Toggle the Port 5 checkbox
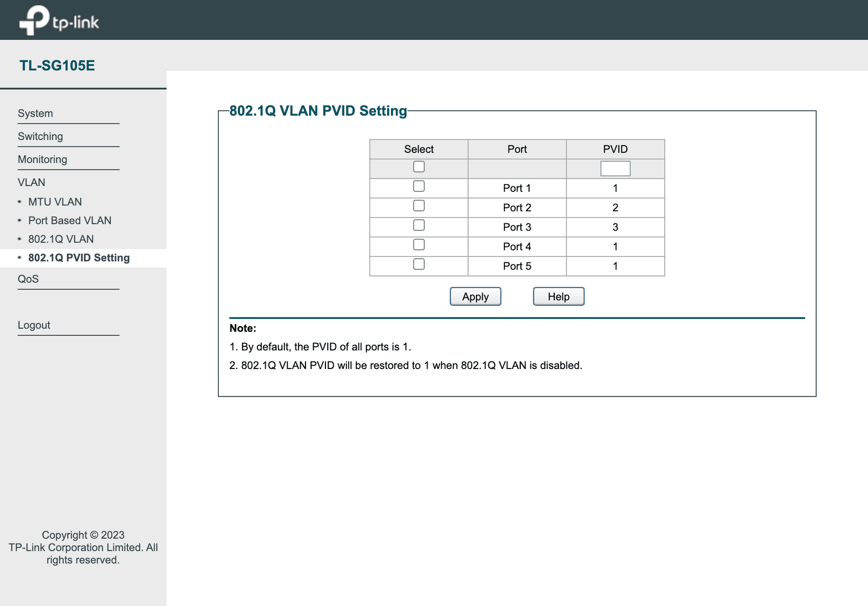 tap(419, 264)
